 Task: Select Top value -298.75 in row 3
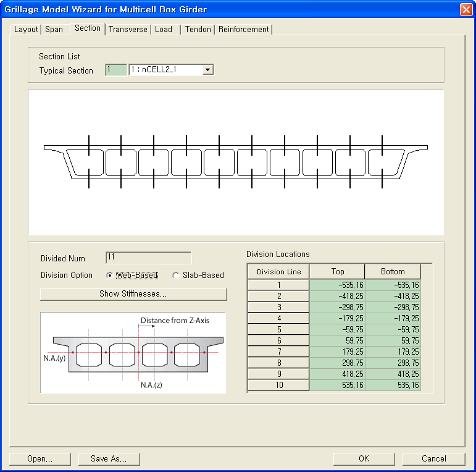point(337,307)
